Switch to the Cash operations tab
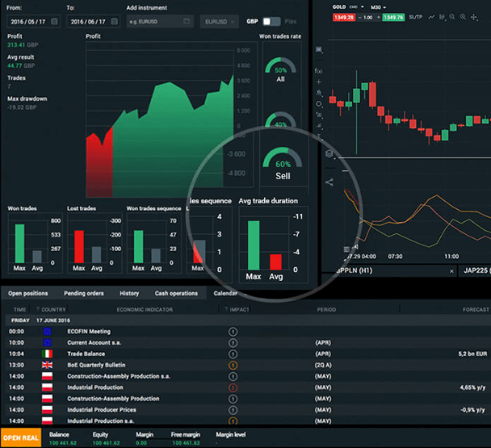Screen dimensions: 491x448 176,293
